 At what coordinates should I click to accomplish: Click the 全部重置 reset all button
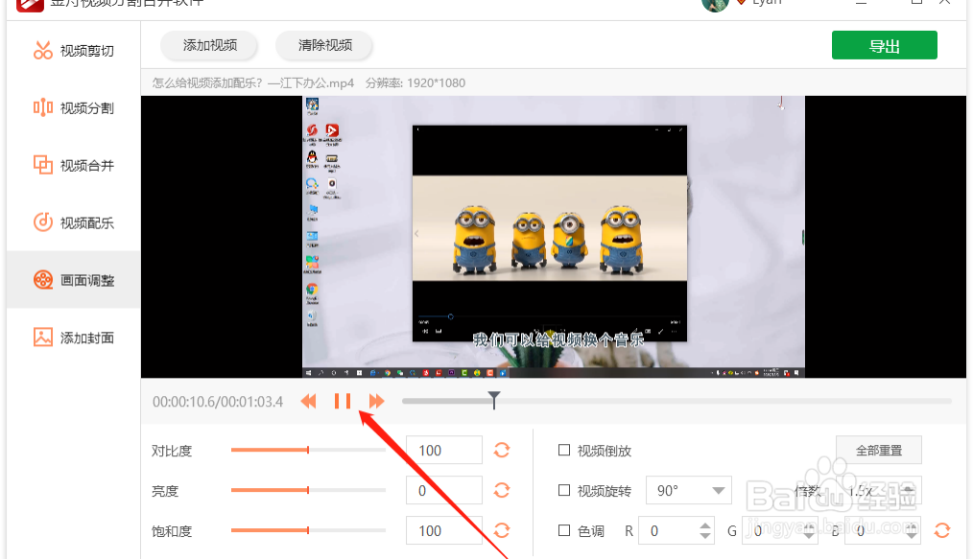tap(879, 451)
